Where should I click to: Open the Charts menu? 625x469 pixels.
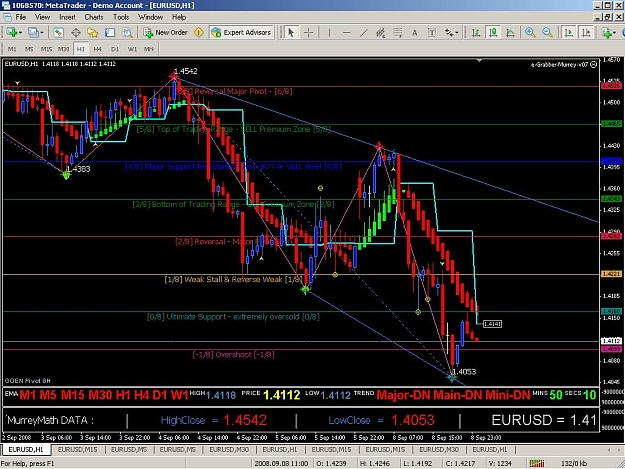pos(94,17)
